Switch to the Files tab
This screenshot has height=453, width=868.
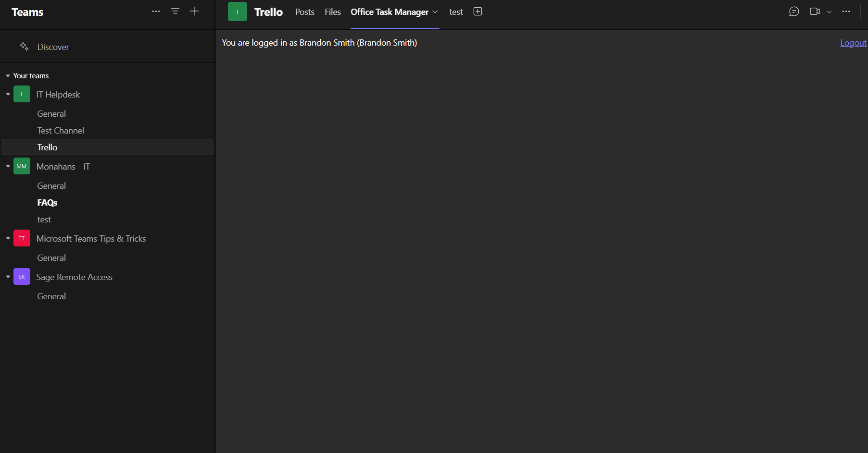coord(333,12)
